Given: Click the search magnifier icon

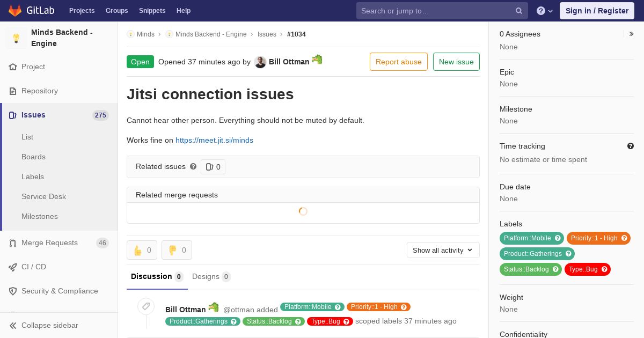Looking at the screenshot, I should pos(519,11).
